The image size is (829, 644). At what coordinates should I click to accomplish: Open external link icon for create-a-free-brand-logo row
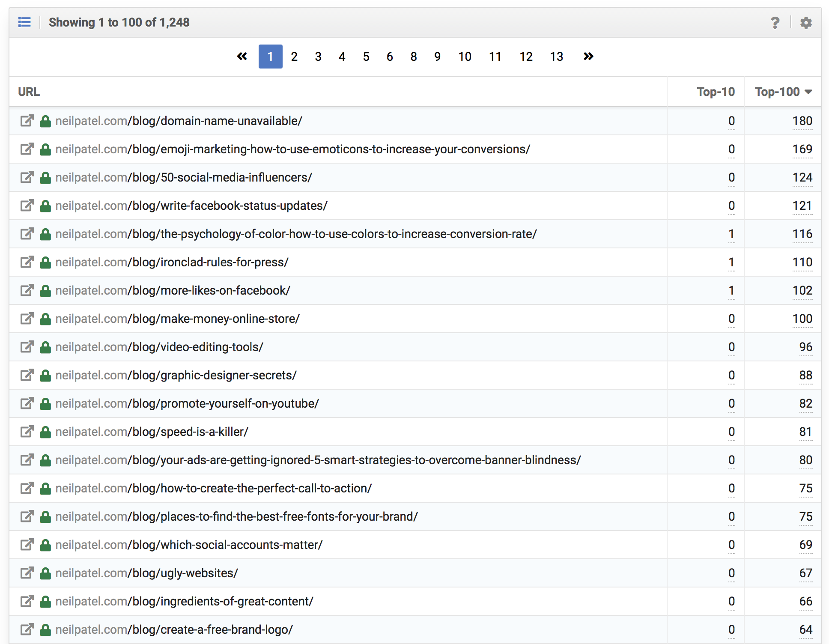(x=27, y=629)
